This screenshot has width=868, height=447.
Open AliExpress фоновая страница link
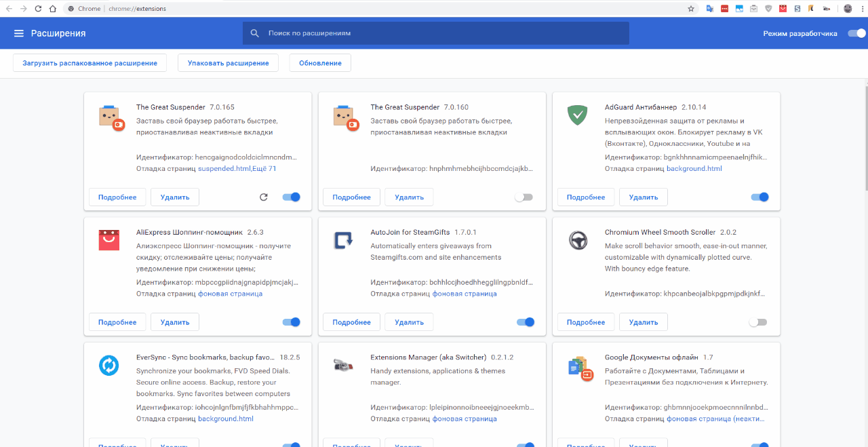(x=230, y=294)
